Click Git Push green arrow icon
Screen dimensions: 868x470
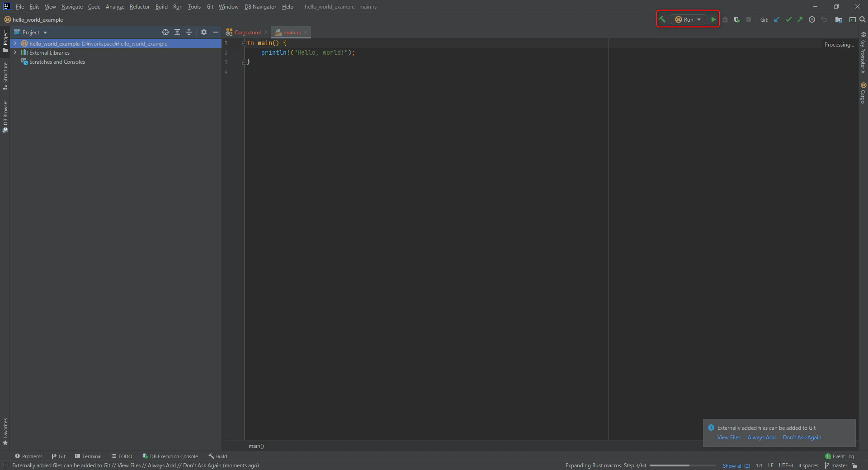coord(800,19)
